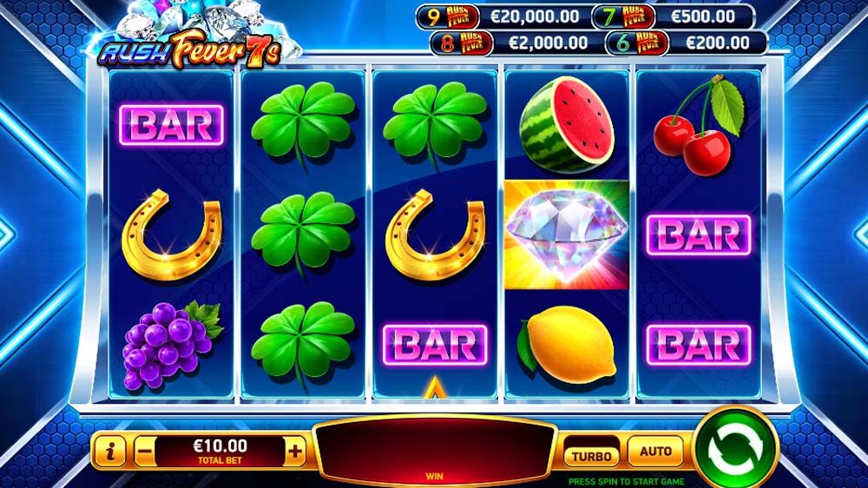
Task: Click the horseshoe on the third reel
Action: [435, 234]
